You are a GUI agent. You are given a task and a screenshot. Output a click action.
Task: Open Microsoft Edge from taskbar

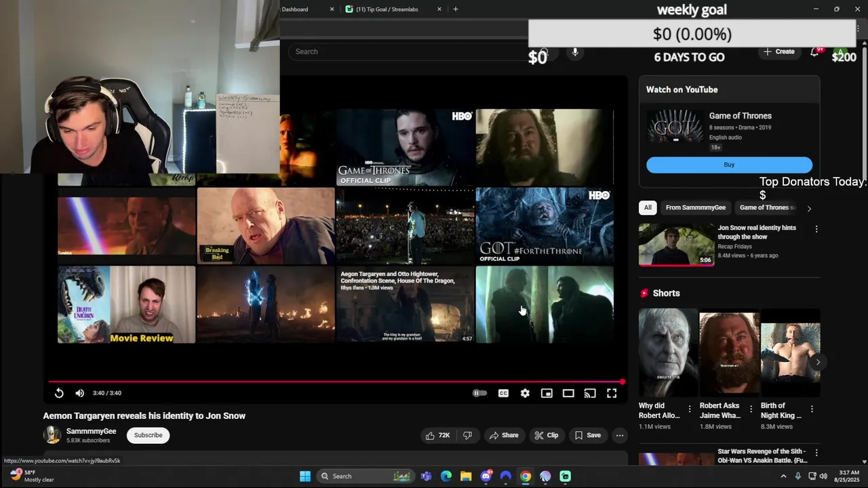pyautogui.click(x=446, y=476)
